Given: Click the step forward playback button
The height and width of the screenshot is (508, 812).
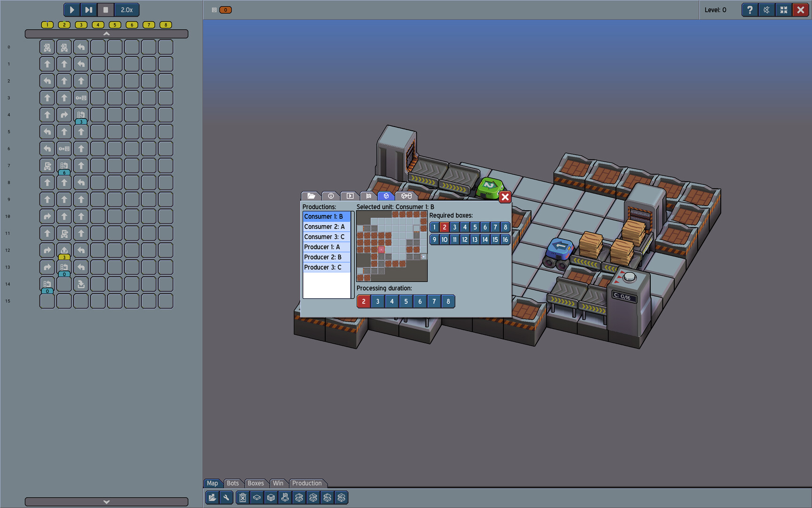Looking at the screenshot, I should point(88,10).
